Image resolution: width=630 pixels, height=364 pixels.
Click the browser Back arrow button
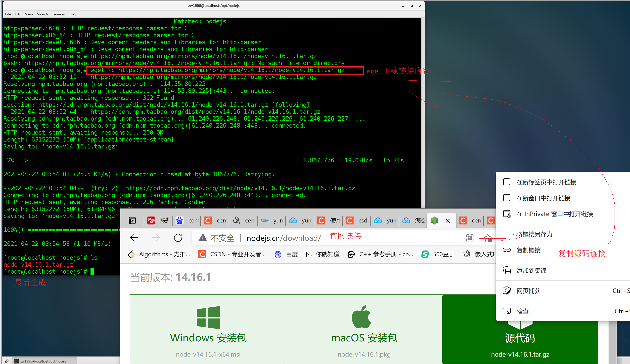tap(134, 238)
